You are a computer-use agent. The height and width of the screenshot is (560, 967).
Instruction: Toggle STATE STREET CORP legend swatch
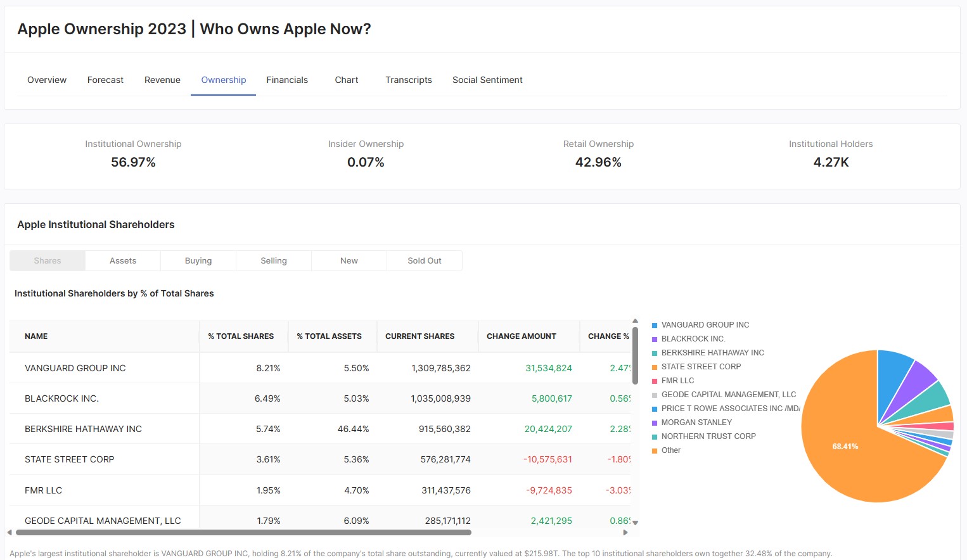(x=655, y=367)
